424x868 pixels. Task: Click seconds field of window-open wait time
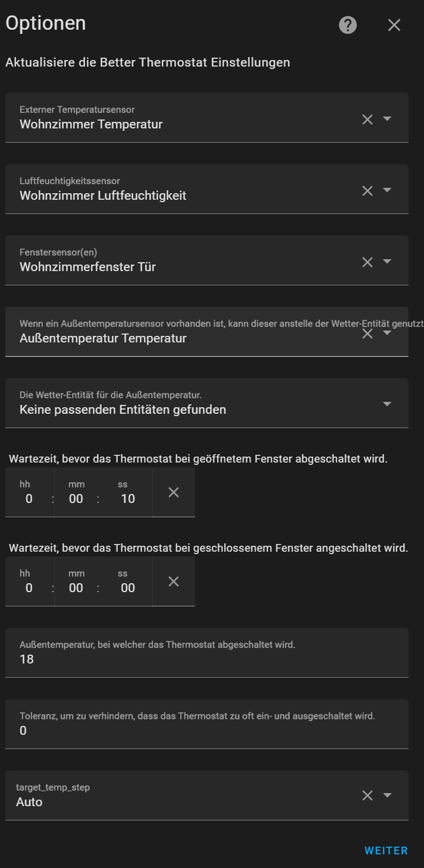click(127, 498)
